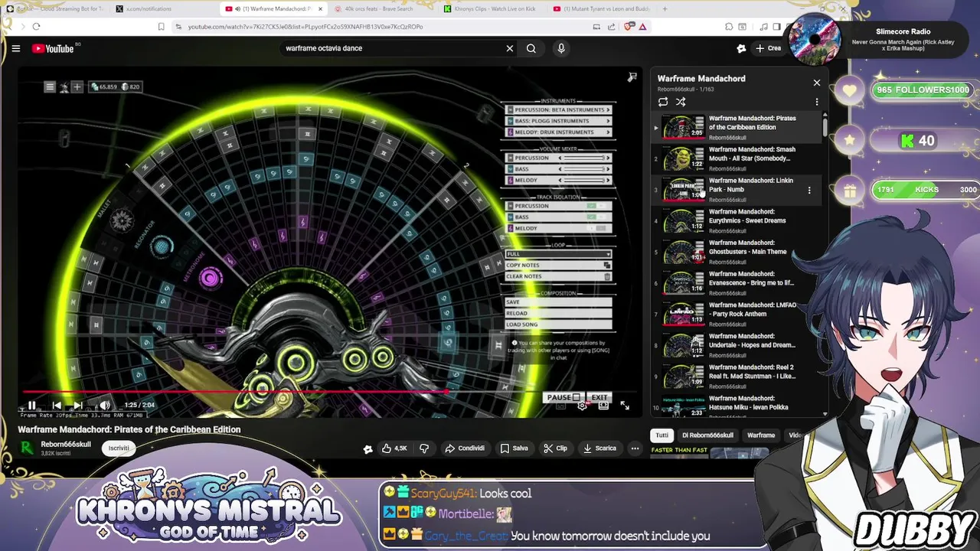Click CLEAR NOTES with the trash icon
This screenshot has height=551, width=980.
coord(558,276)
